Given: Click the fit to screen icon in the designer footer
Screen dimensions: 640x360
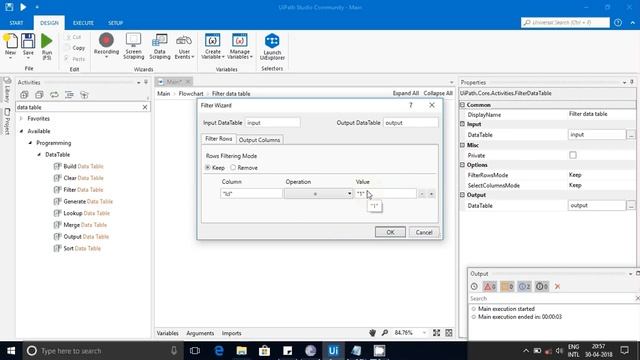Looking at the screenshot, I should click(436, 333).
